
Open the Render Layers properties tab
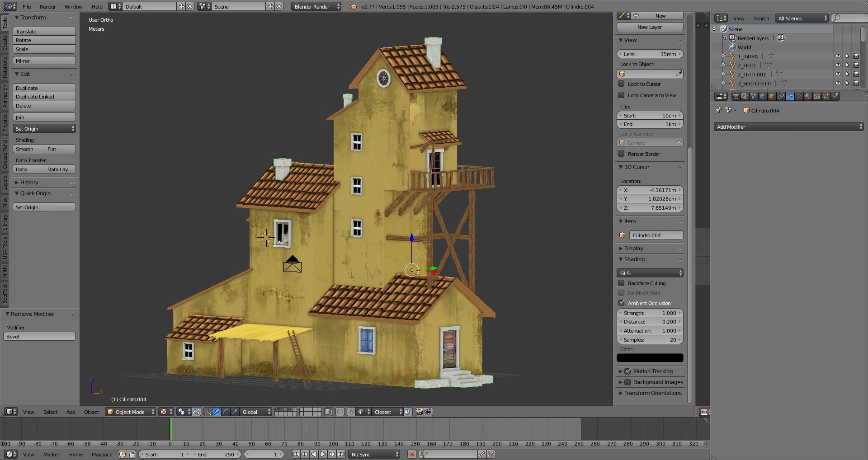point(745,96)
